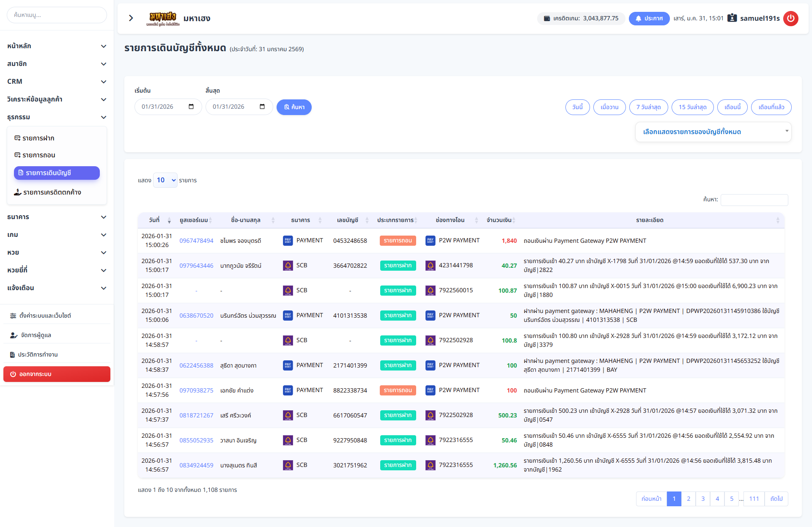Sort table by วันที่ column header
Screen dimensions: 812x527
155,220
